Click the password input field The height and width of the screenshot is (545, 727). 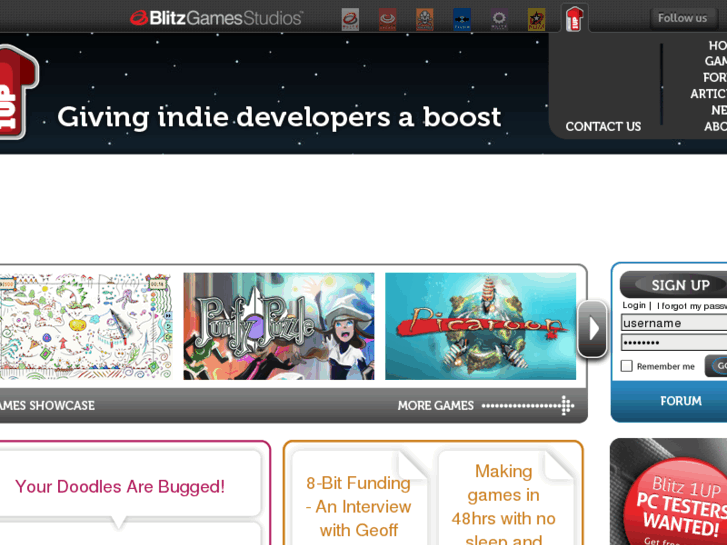[x=674, y=343]
